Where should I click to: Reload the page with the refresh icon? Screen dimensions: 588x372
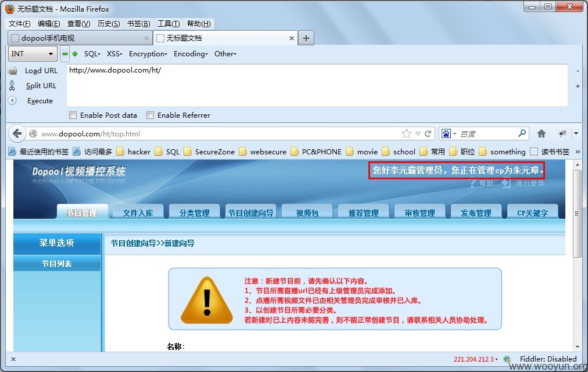point(428,133)
